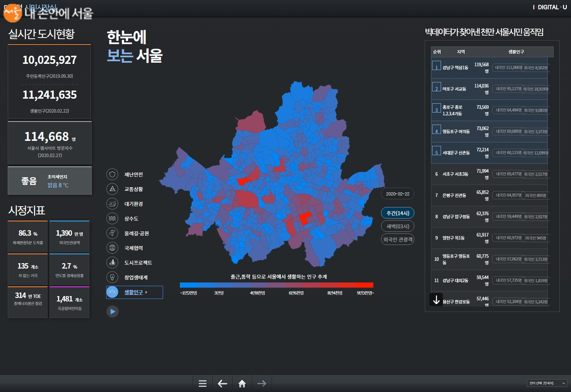The image size is (571, 392).
Task: Toggle the 외국인 관광객 map view
Action: (x=398, y=240)
